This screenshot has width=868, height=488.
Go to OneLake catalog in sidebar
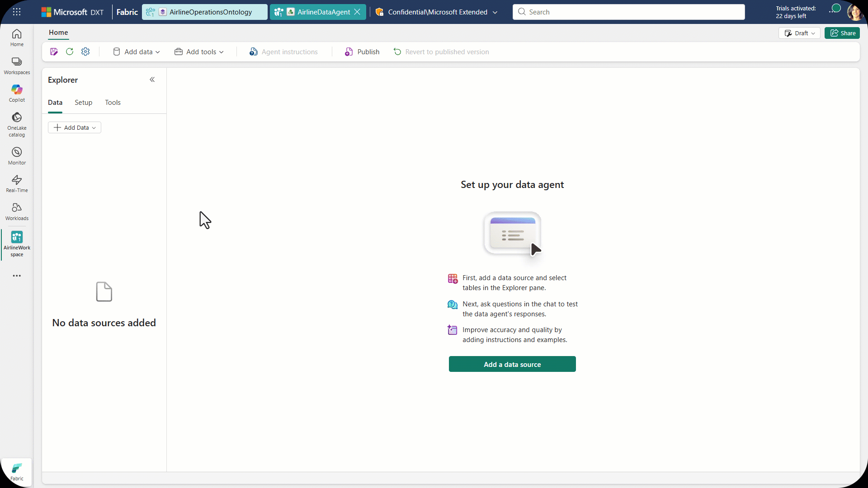pos(17,124)
